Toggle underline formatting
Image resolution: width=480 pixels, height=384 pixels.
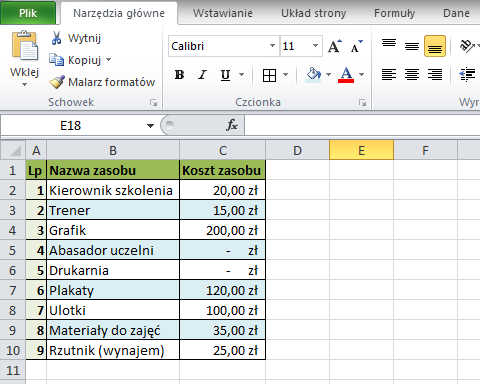(x=226, y=75)
